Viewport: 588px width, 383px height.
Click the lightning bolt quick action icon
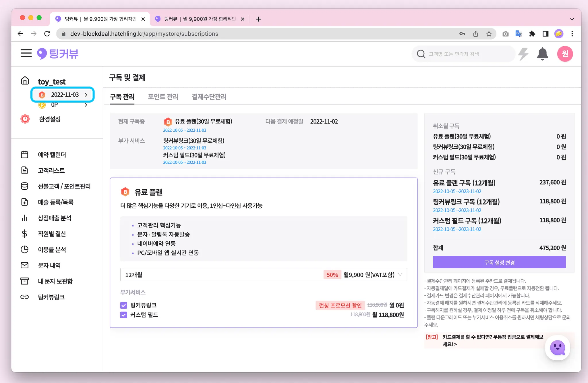(523, 54)
